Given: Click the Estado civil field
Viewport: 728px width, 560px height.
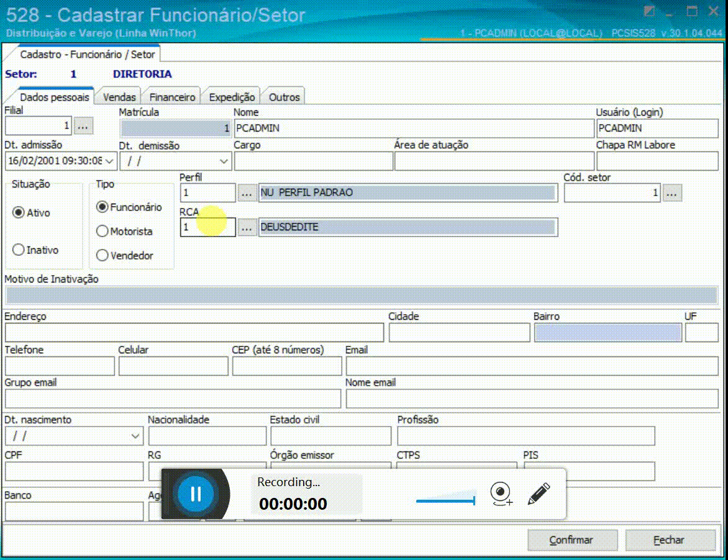Looking at the screenshot, I should click(331, 436).
